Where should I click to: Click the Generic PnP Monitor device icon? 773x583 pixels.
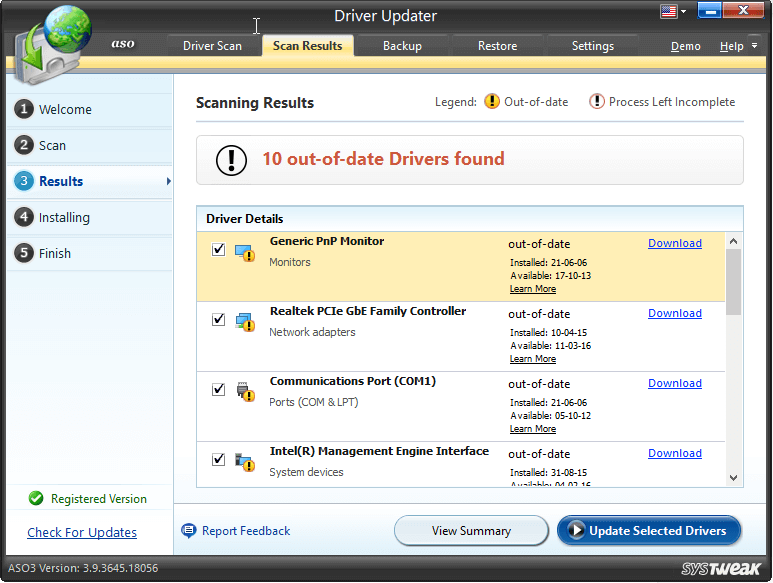pos(245,252)
